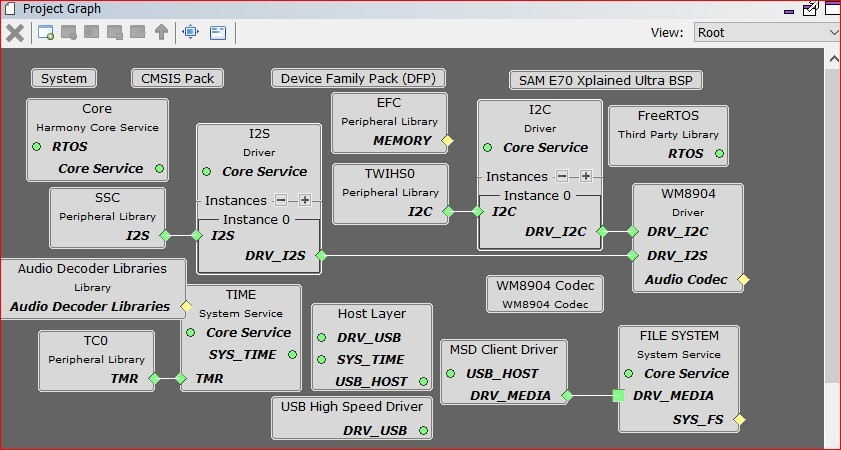The image size is (841, 450).
Task: Click the Core Service circle on I2S driver
Action: [206, 172]
